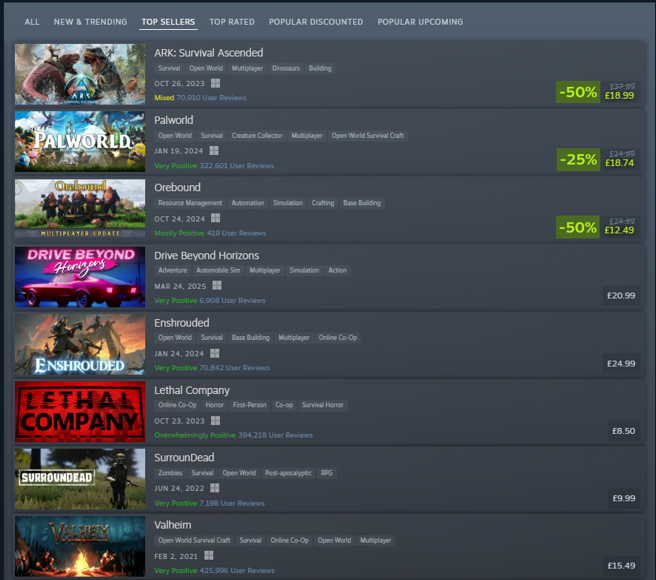Click Windows icon next to Valheim's date
This screenshot has width=656, height=580.
point(209,555)
